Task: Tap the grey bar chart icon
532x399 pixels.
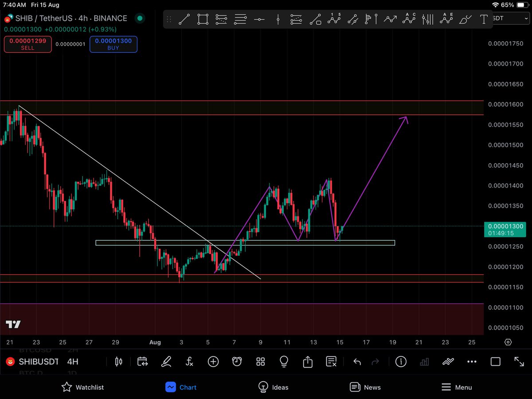Action: [x=424, y=362]
